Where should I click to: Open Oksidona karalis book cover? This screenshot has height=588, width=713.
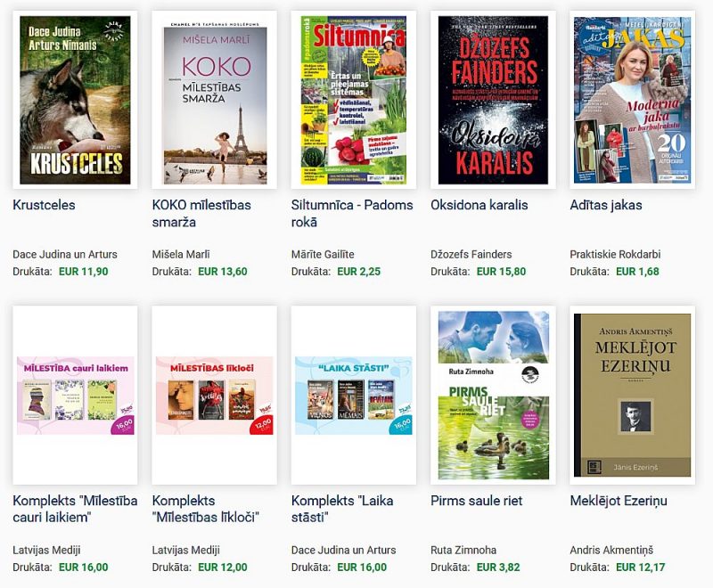click(x=493, y=100)
